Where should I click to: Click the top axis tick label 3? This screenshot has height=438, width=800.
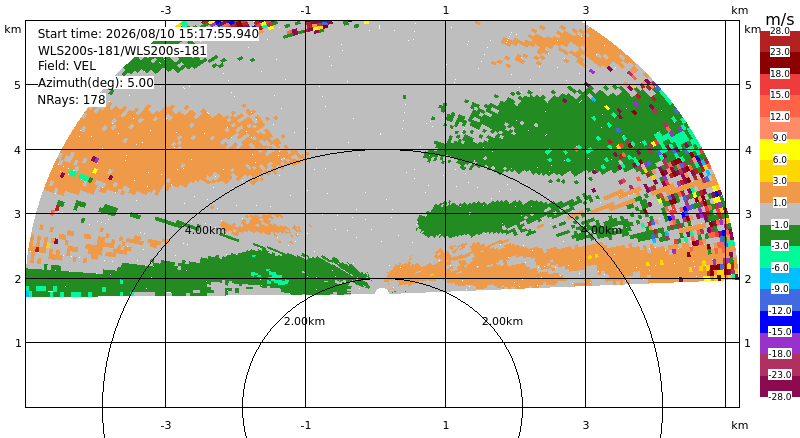586,10
